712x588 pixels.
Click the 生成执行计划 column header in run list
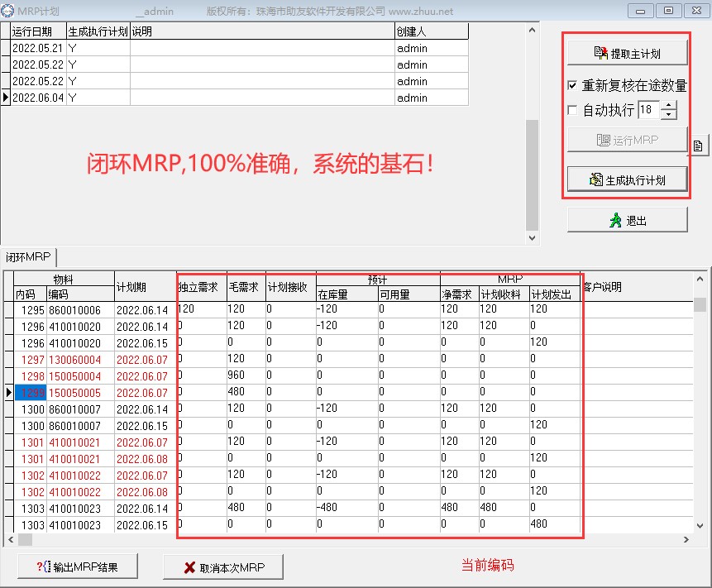(x=98, y=31)
